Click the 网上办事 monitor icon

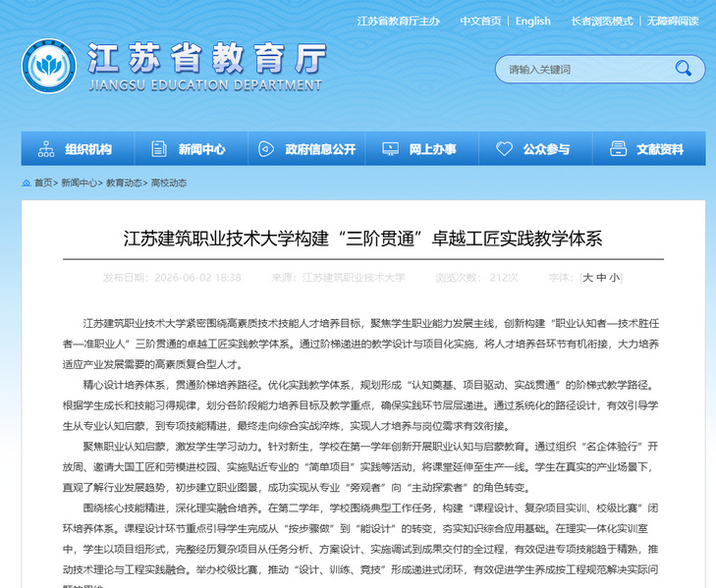coord(391,149)
